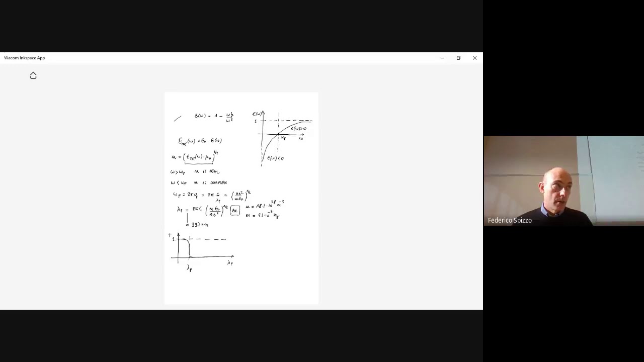Minimize the Wacom Inkspace App window
The height and width of the screenshot is (362, 644).
[x=442, y=58]
